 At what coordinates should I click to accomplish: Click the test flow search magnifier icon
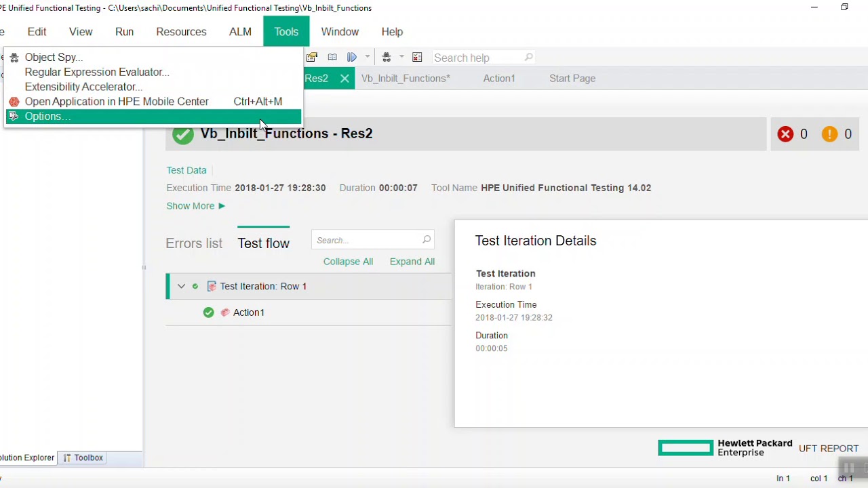pos(427,239)
